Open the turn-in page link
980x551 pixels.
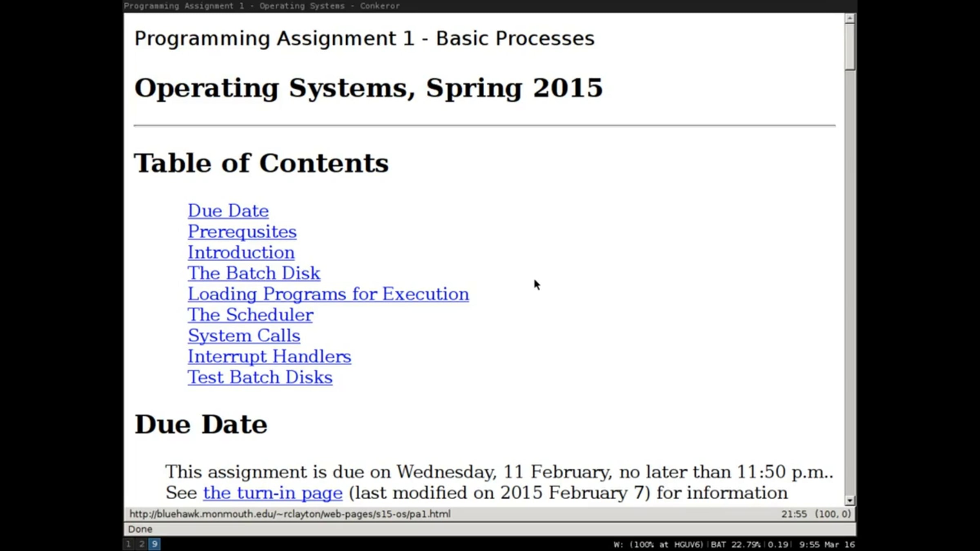coord(273,493)
